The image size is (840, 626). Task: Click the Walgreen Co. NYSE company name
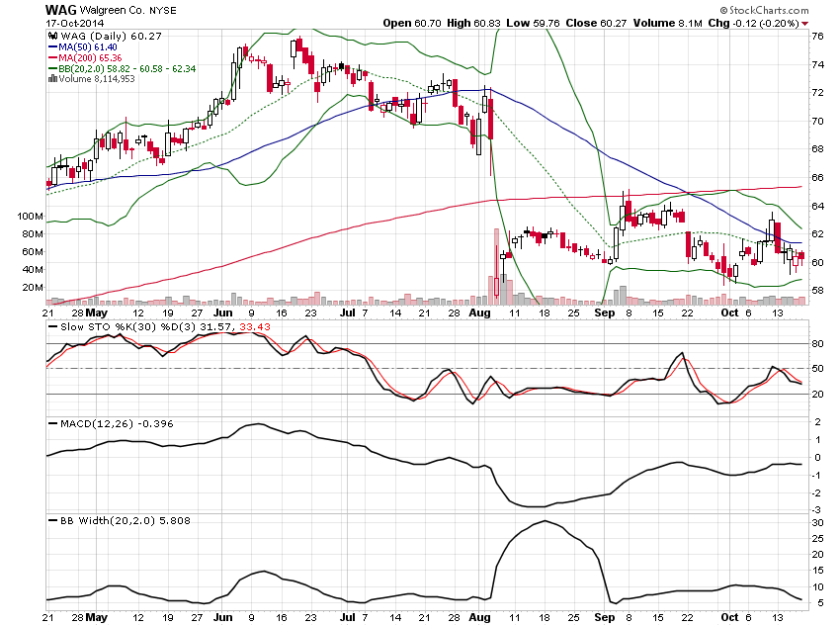coord(127,10)
